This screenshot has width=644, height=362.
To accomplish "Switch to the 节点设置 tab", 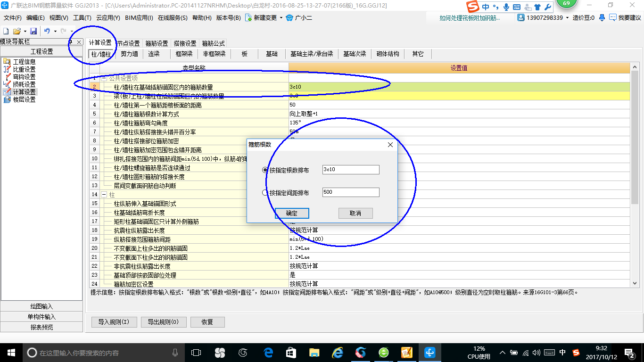I will [128, 43].
